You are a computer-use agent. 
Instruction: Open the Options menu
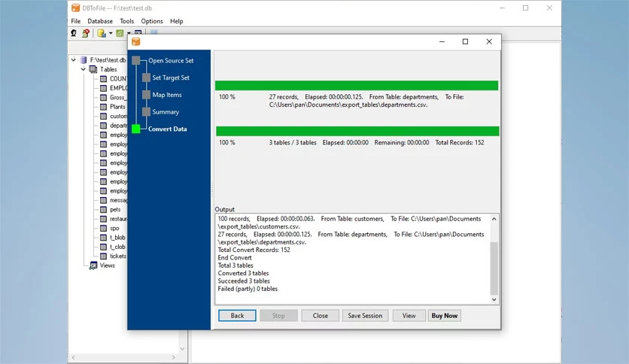click(152, 21)
